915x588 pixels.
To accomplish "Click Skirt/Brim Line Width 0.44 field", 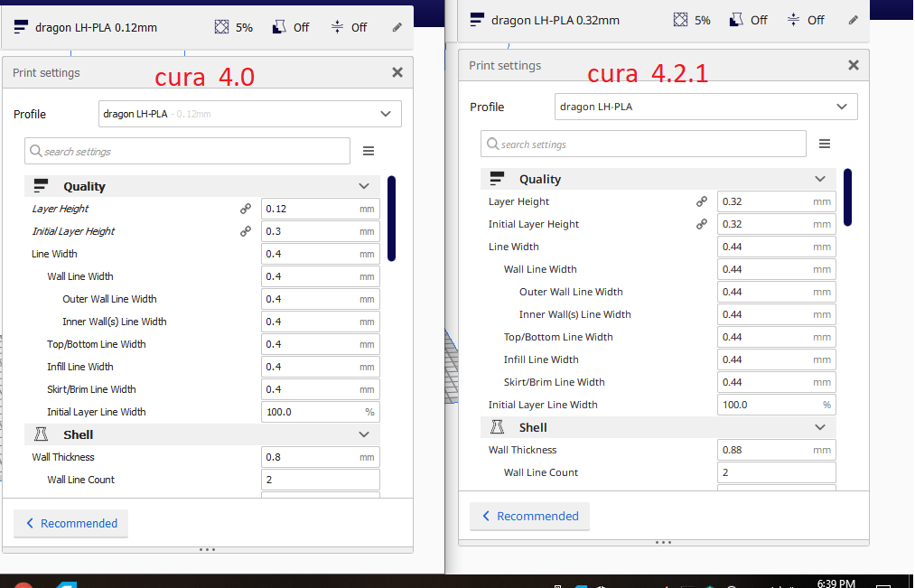I will [776, 382].
